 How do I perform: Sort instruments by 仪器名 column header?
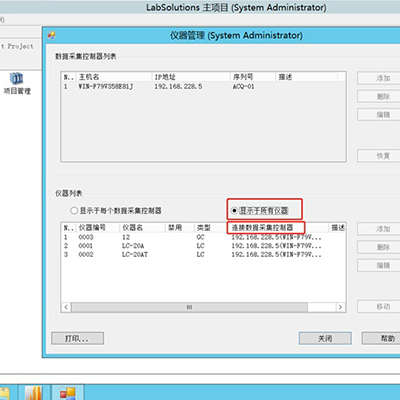click(x=142, y=228)
